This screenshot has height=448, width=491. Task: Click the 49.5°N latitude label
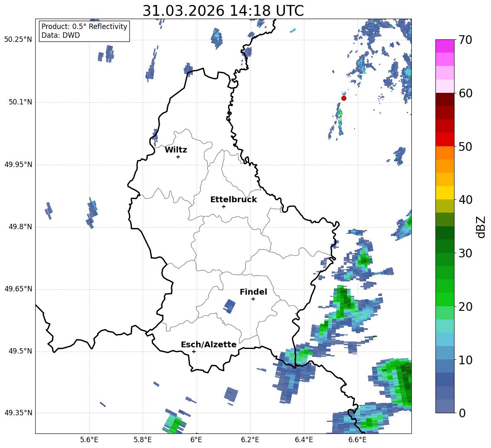[20, 351]
